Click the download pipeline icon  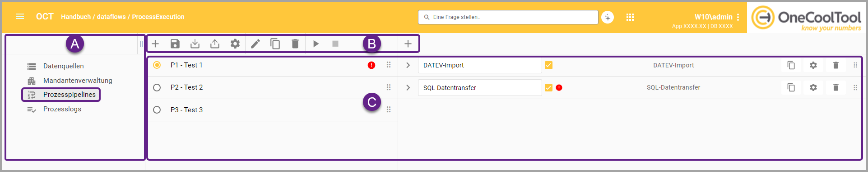[195, 44]
